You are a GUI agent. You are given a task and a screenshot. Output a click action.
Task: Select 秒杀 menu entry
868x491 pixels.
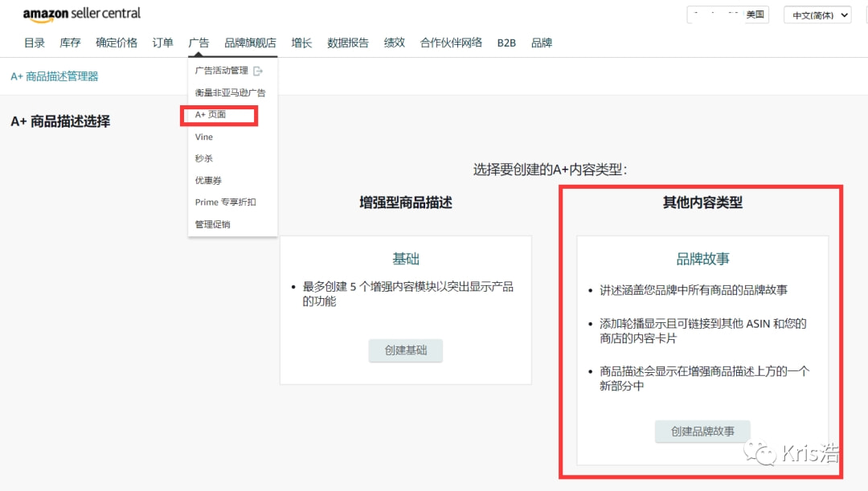click(x=203, y=158)
